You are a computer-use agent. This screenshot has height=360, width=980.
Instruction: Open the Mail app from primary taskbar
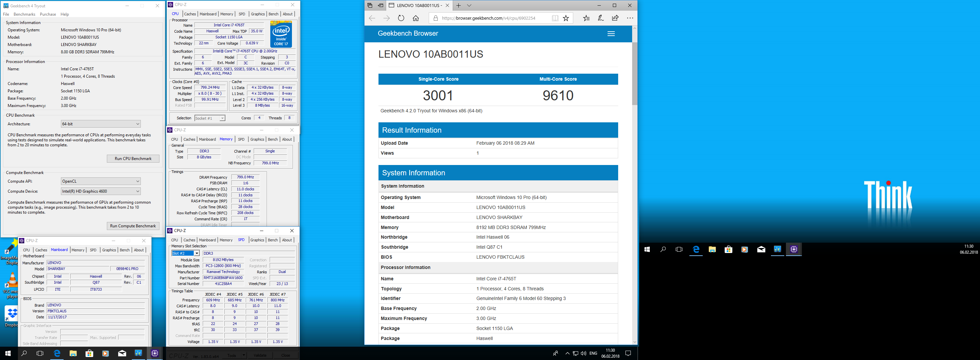[x=122, y=353]
